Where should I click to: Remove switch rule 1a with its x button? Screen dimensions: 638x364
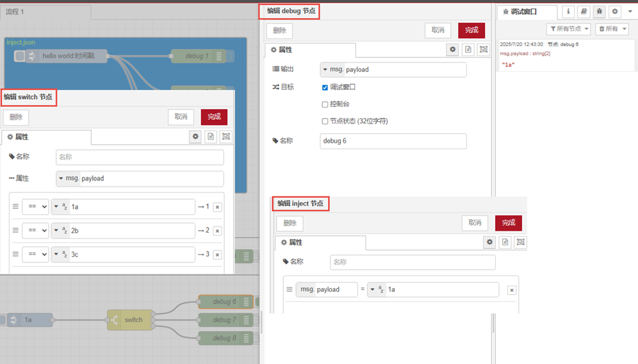click(218, 207)
